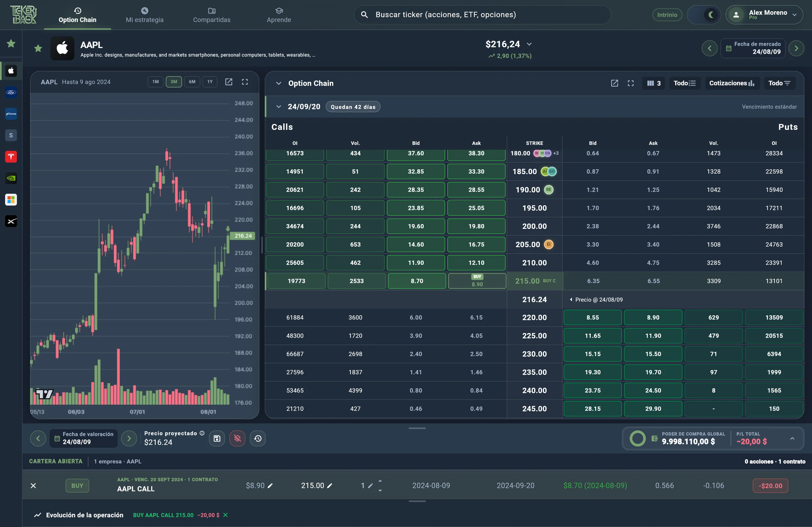Open the history clock icon in valuation bar
The width and height of the screenshot is (812, 527).
pos(258,438)
